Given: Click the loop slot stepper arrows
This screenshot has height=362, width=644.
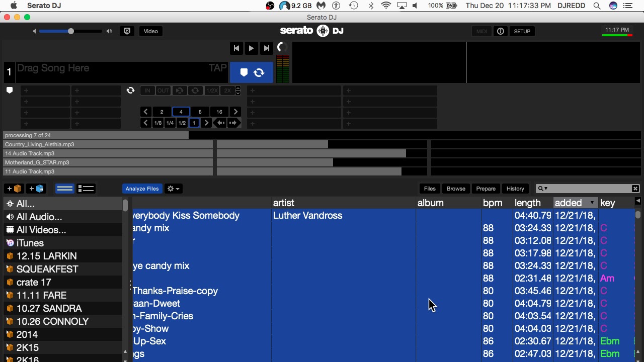Looking at the screenshot, I should click(x=238, y=90).
